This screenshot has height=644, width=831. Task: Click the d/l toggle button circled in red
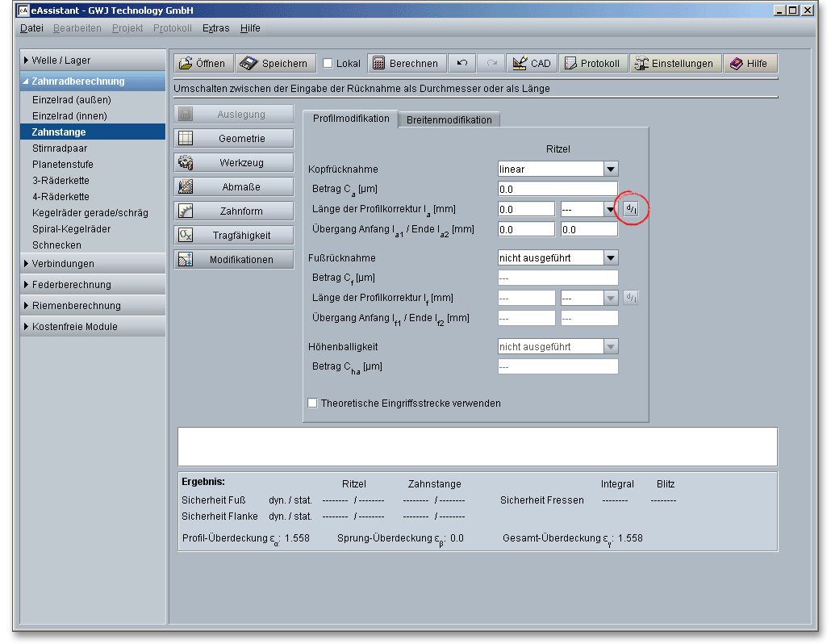pos(631,209)
